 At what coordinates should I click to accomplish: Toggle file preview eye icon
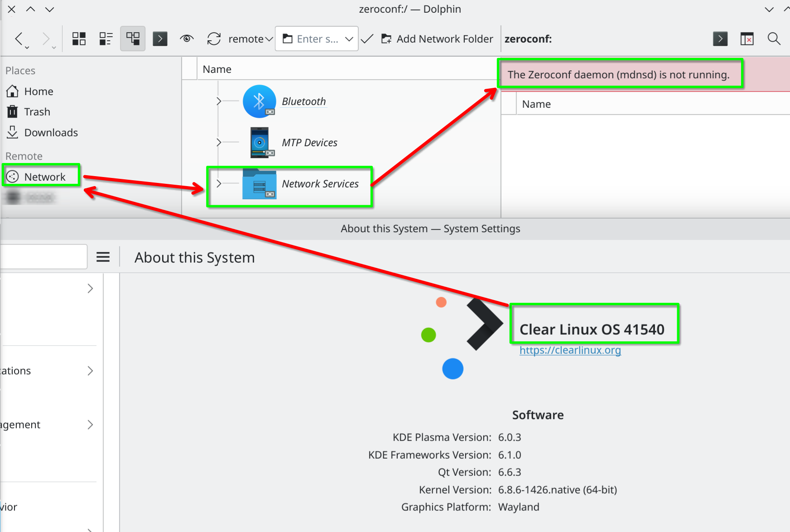click(187, 39)
